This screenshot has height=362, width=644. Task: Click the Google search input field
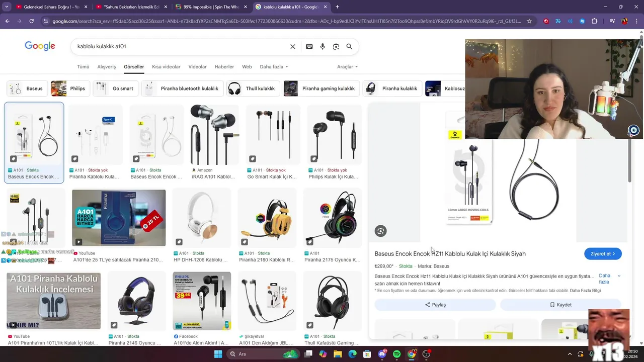[x=181, y=46]
